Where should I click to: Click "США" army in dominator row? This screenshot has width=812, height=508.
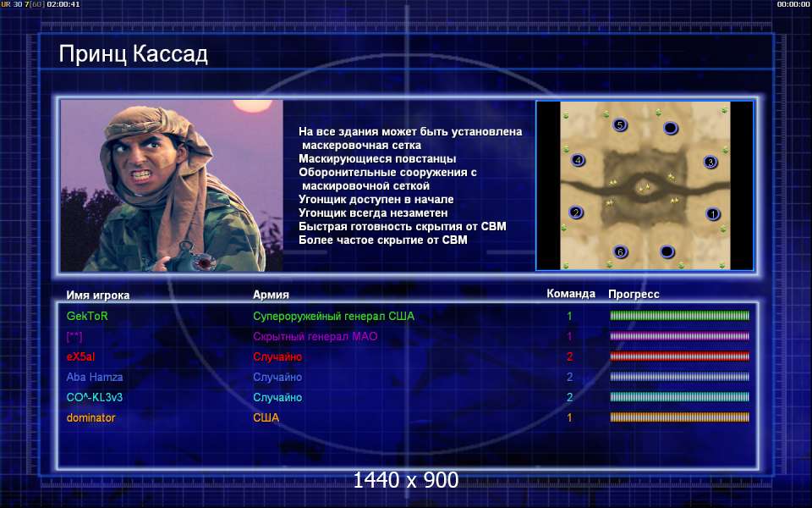(266, 417)
